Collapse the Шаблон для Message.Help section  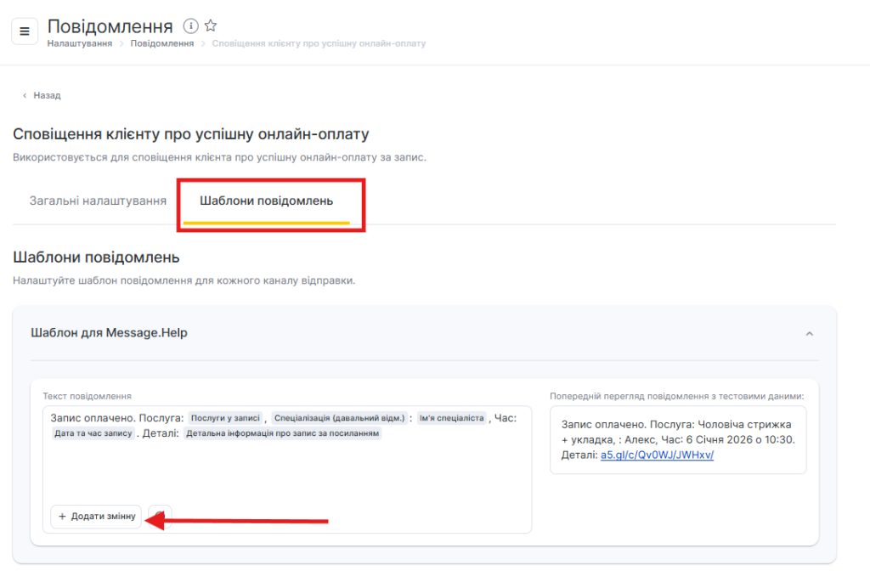tap(809, 334)
